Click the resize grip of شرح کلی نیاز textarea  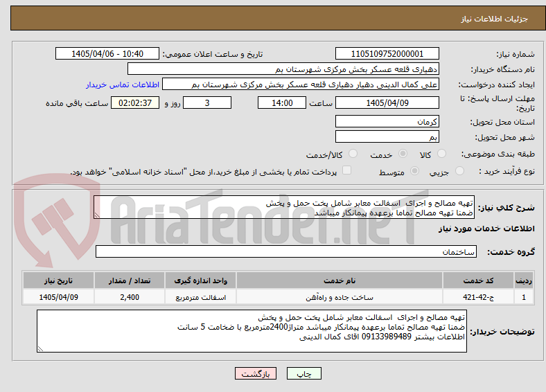click(x=97, y=215)
